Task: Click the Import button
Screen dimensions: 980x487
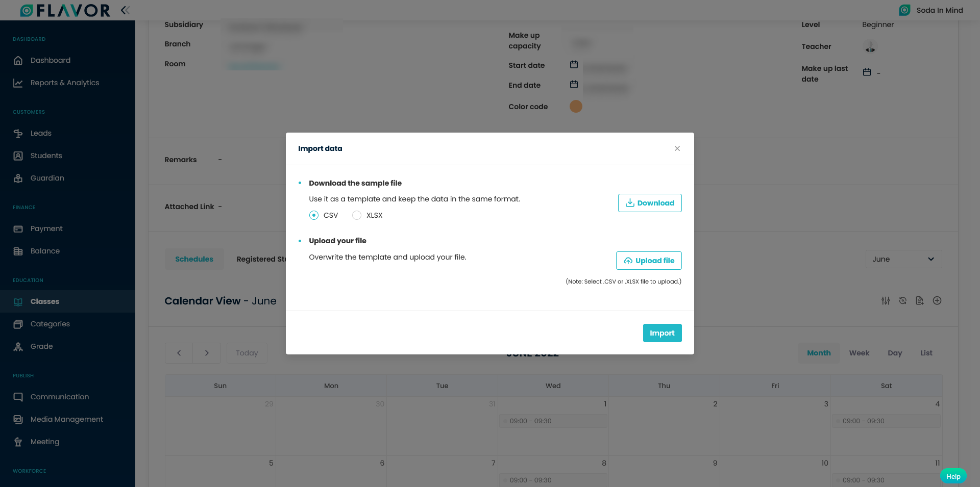Action: 662,333
